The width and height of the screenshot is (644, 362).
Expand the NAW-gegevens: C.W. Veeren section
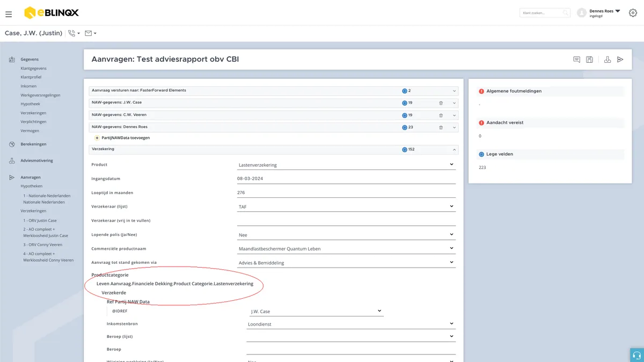(x=454, y=115)
